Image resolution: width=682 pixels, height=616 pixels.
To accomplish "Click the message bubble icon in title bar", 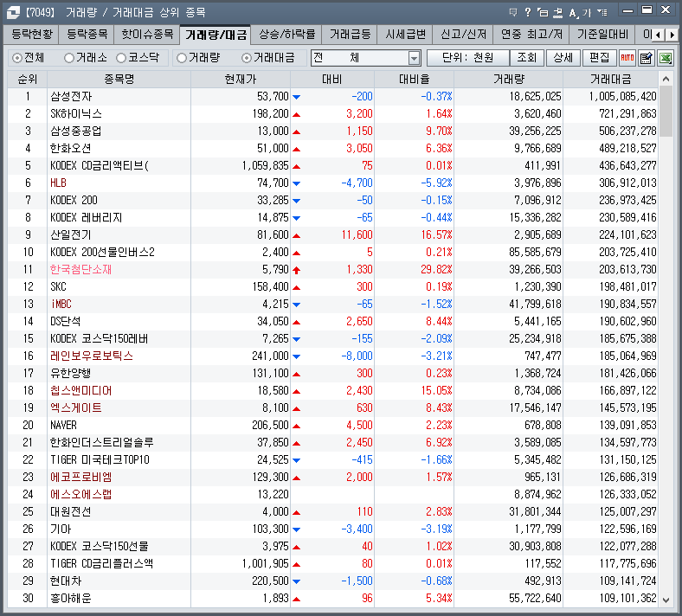I will pos(513,12).
